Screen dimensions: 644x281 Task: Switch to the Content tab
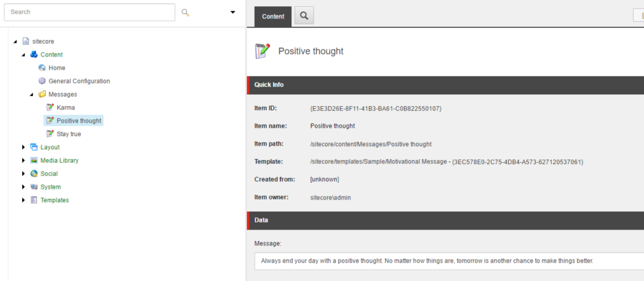(x=273, y=17)
